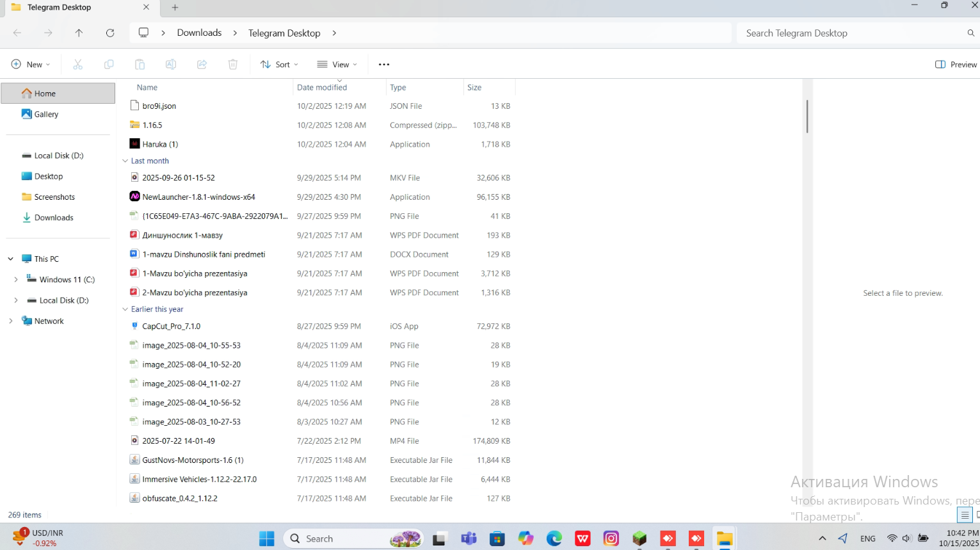Open the View dropdown menu
Image resolution: width=980 pixels, height=550 pixels.
coord(337,64)
